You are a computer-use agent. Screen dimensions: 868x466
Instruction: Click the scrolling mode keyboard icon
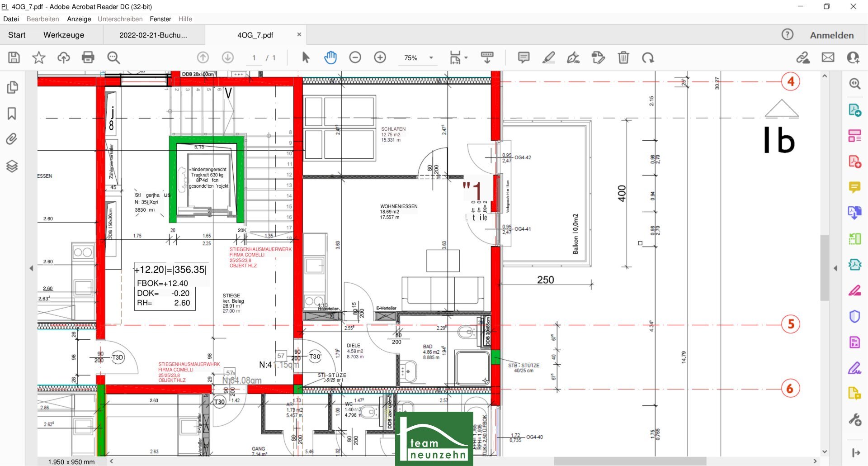pyautogui.click(x=487, y=57)
